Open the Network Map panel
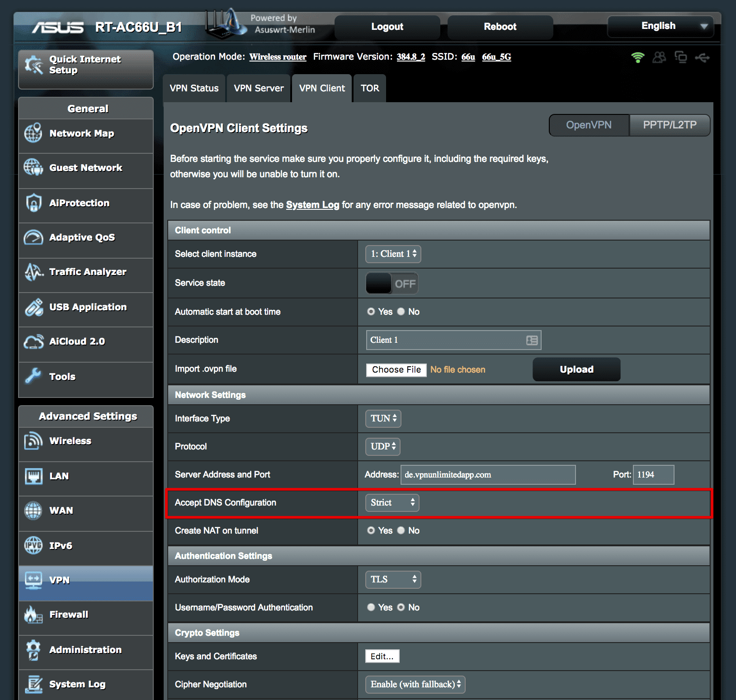Screen dimensions: 736x700 click(x=81, y=133)
